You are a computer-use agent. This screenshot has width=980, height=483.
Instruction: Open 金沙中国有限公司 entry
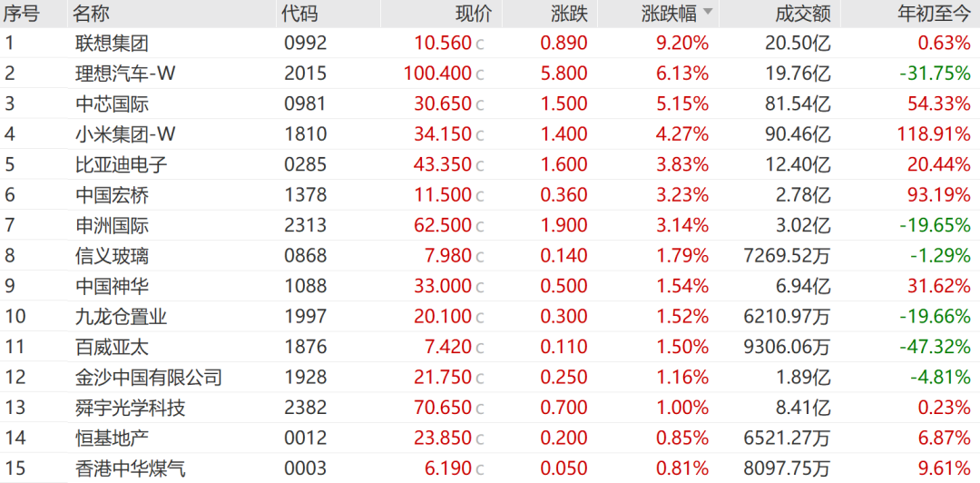pyautogui.click(x=148, y=378)
